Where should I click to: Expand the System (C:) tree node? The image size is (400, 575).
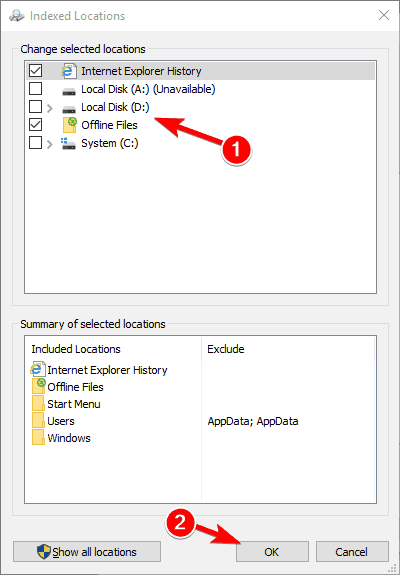[50, 144]
